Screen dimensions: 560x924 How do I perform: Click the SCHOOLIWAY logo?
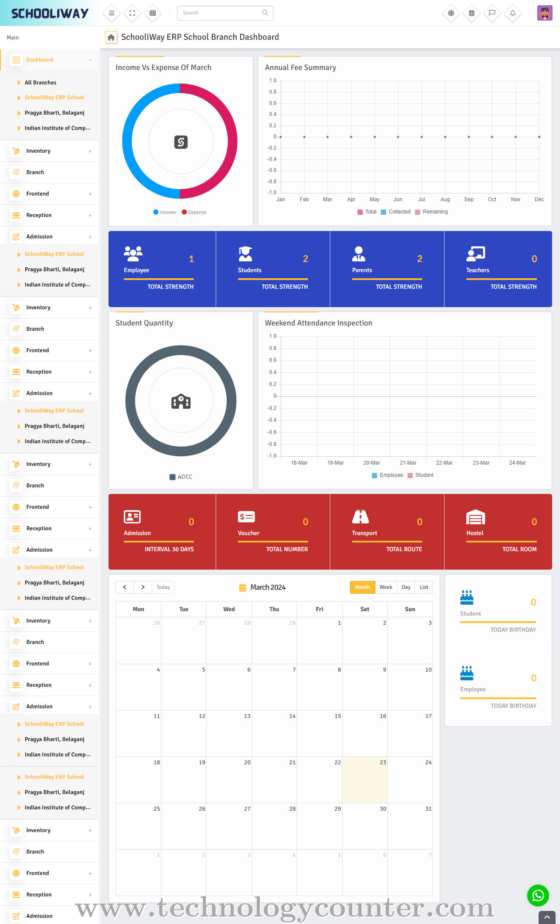[x=50, y=14]
